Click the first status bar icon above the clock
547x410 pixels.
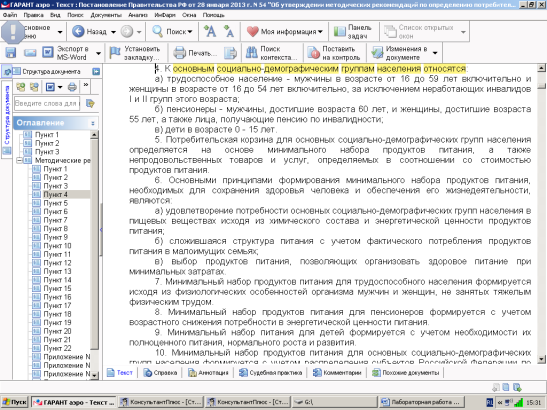tap(496, 387)
